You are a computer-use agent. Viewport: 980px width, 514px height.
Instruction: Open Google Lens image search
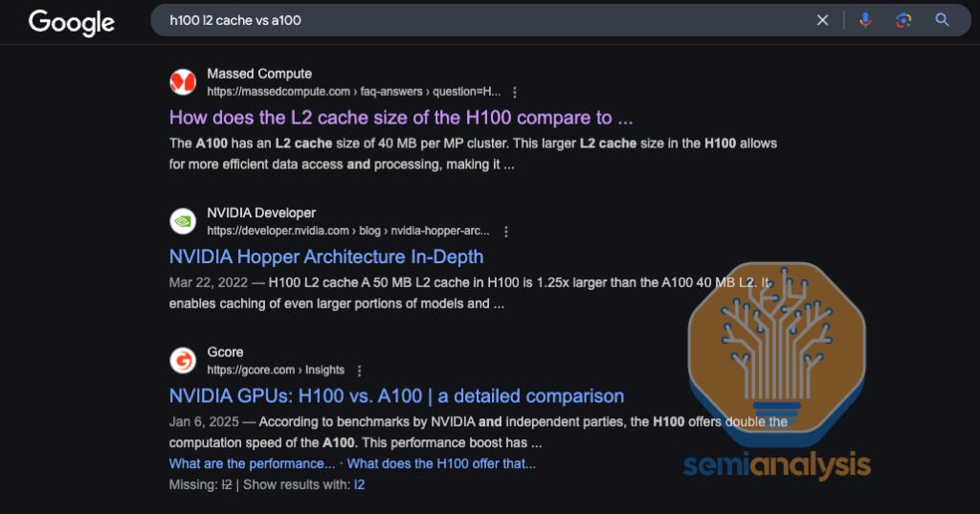tap(903, 20)
